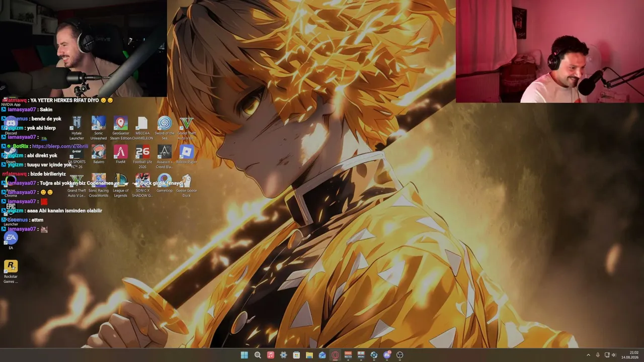The image size is (644, 362).
Task: Click the chat message "aaaa Abi kanalın isminden olabilir"
Action: [64, 211]
